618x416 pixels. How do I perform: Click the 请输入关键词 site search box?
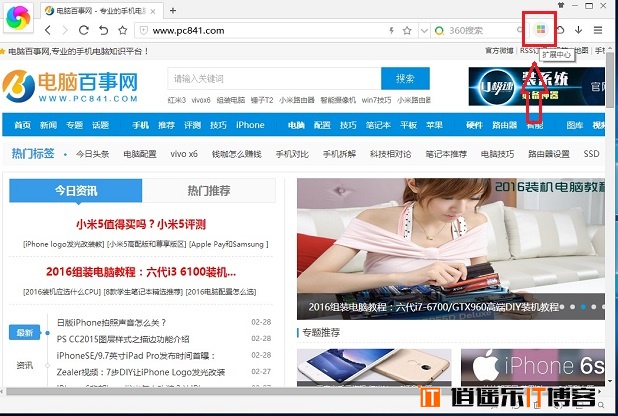click(274, 78)
